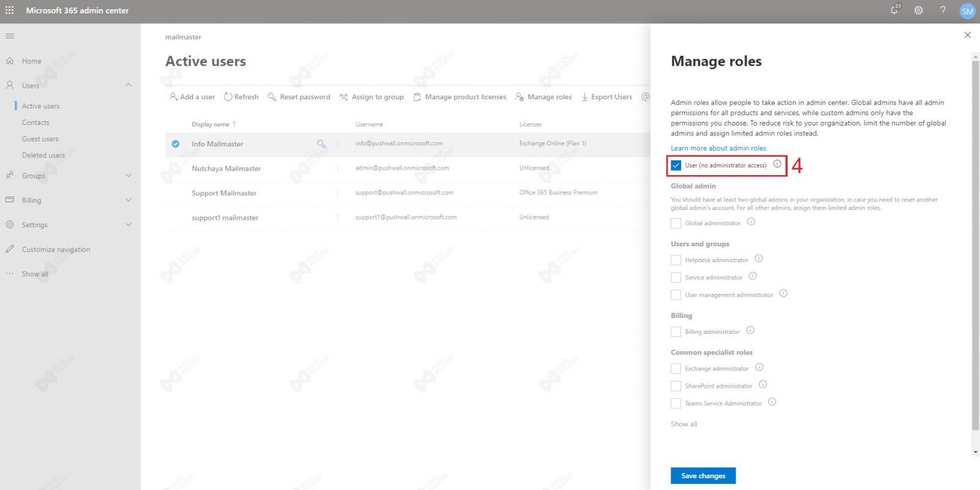The image size is (980, 490).
Task: Open Contacts in sidebar
Action: point(36,123)
